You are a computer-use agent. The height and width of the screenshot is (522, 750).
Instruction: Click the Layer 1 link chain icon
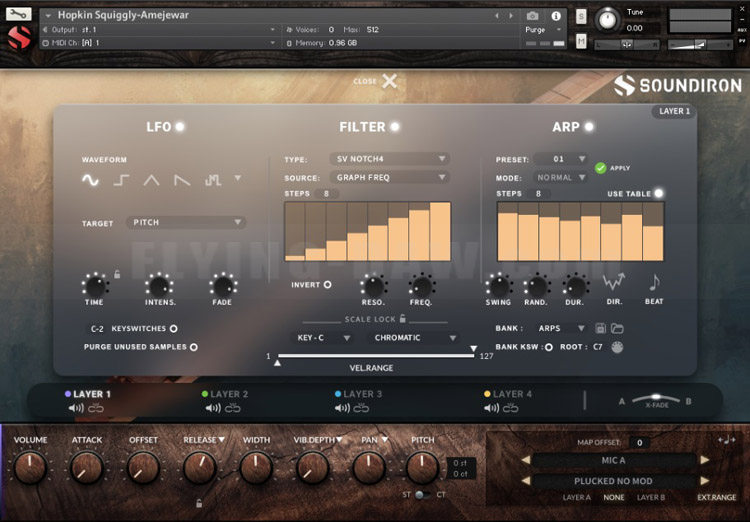[96, 408]
